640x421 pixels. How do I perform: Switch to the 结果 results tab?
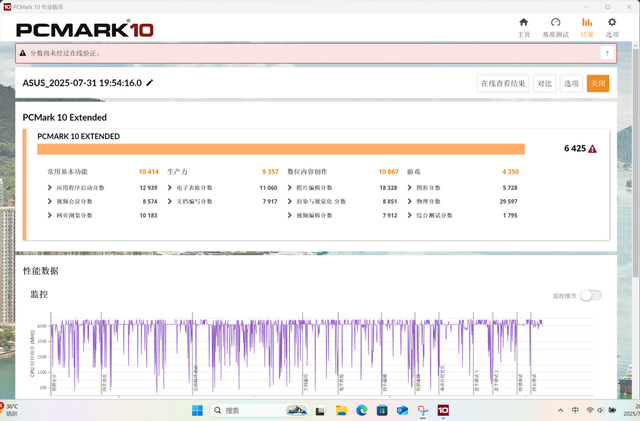587,27
